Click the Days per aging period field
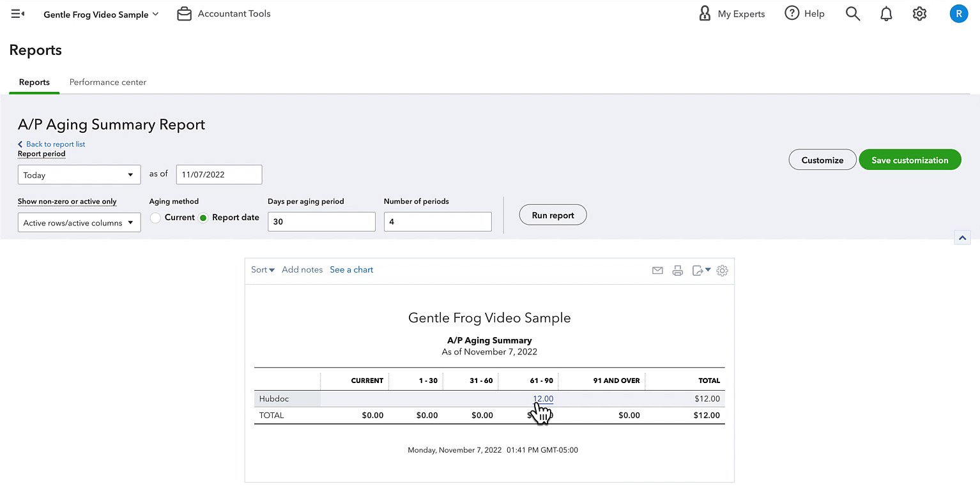This screenshot has width=980, height=489. click(321, 222)
